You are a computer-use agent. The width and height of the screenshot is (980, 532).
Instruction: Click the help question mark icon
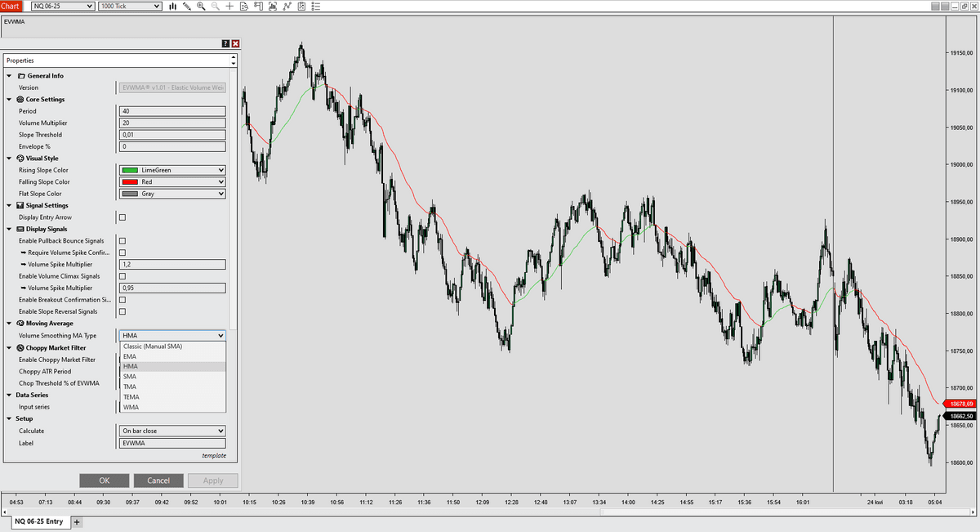pyautogui.click(x=225, y=43)
